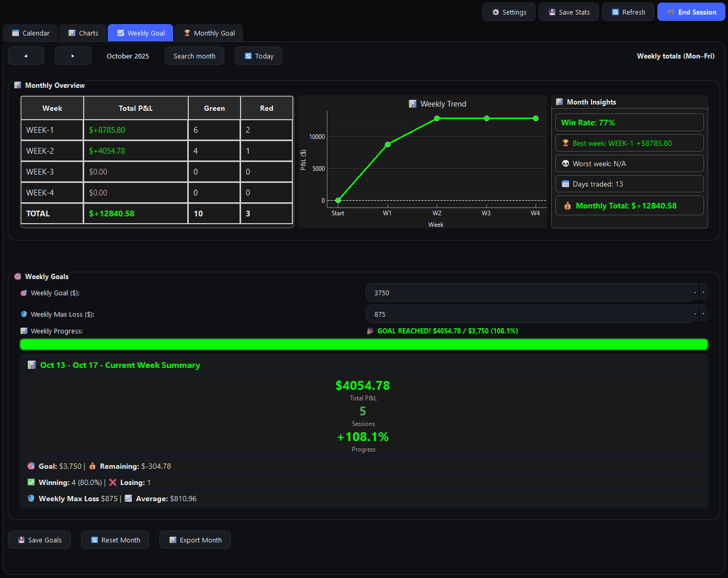Go to the previous month arrow
This screenshot has height=578, width=728.
tap(26, 56)
